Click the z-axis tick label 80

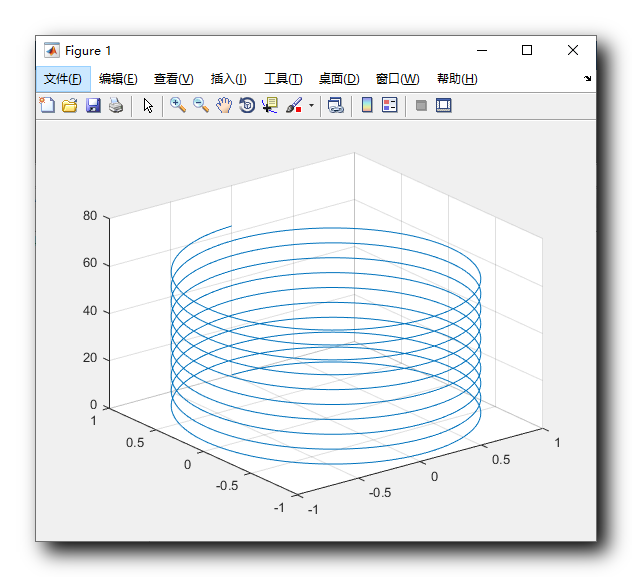click(x=90, y=216)
